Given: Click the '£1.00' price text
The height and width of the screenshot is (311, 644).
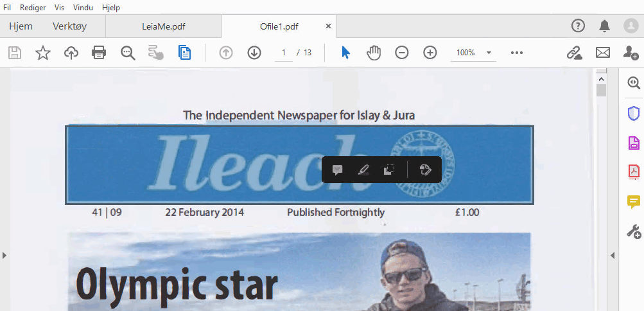Looking at the screenshot, I should (x=467, y=213).
